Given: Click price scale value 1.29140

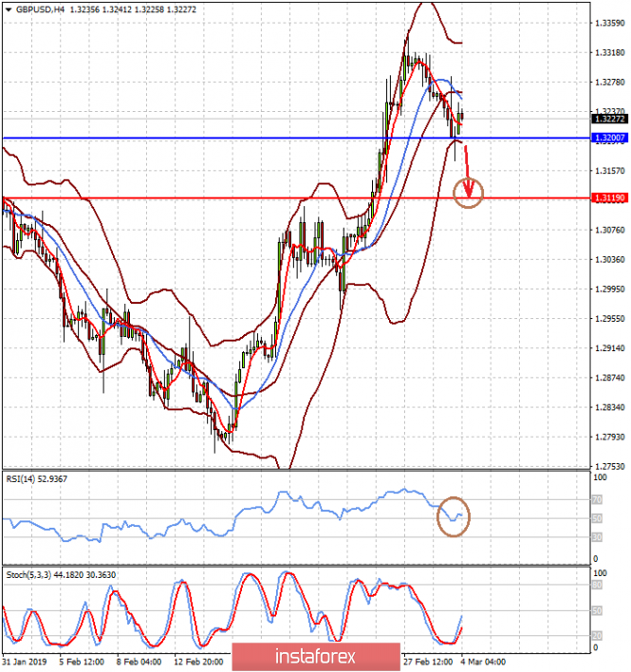Looking at the screenshot, I should 610,348.
